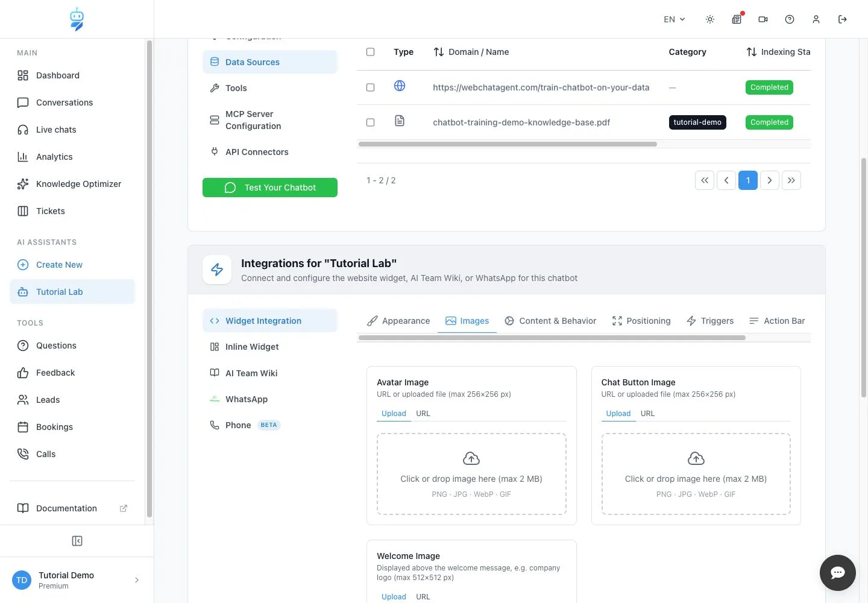Go to the next page of the table

point(770,180)
